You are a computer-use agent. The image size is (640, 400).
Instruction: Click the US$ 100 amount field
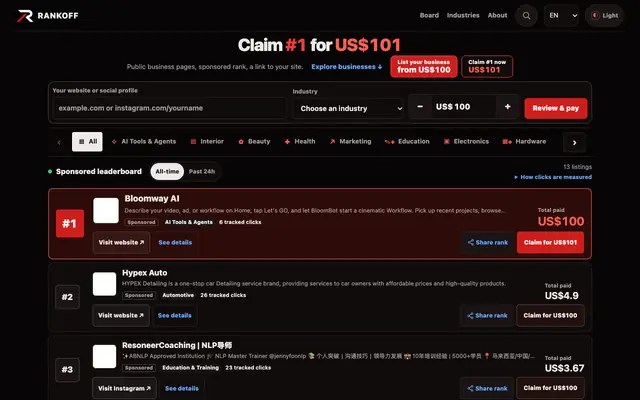tap(463, 107)
